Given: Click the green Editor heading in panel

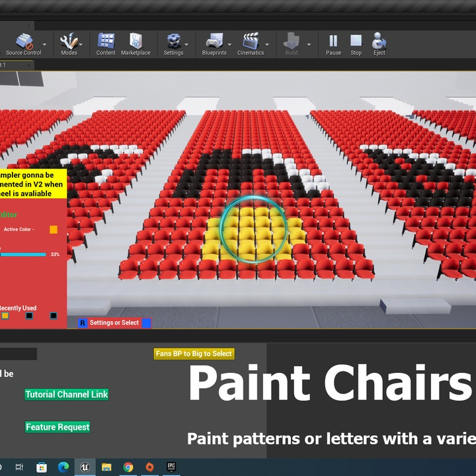Looking at the screenshot, I should 8,215.
